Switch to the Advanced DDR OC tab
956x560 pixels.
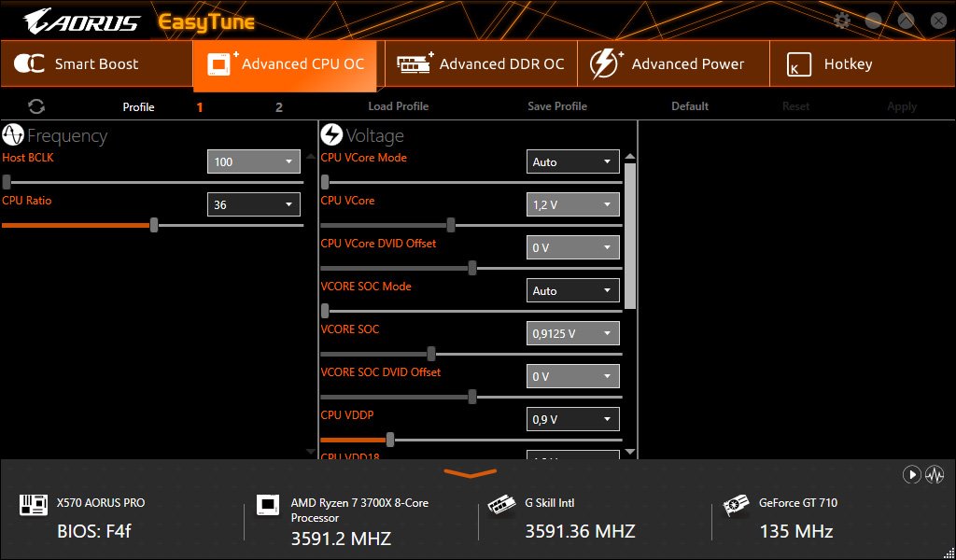pos(481,64)
